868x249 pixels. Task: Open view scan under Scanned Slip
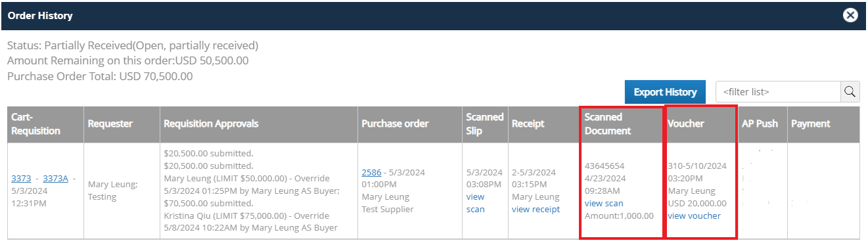coord(475,203)
